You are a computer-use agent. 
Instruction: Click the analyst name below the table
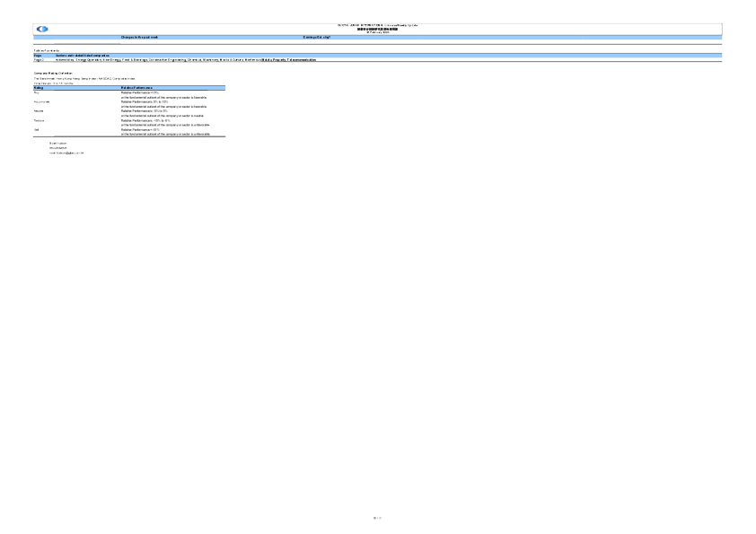[x=58, y=143]
